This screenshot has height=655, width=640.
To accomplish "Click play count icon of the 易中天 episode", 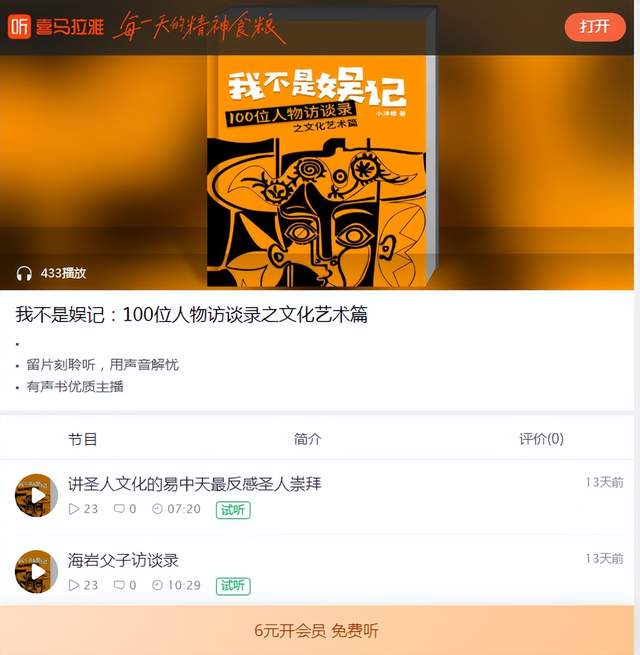I will 74,509.
